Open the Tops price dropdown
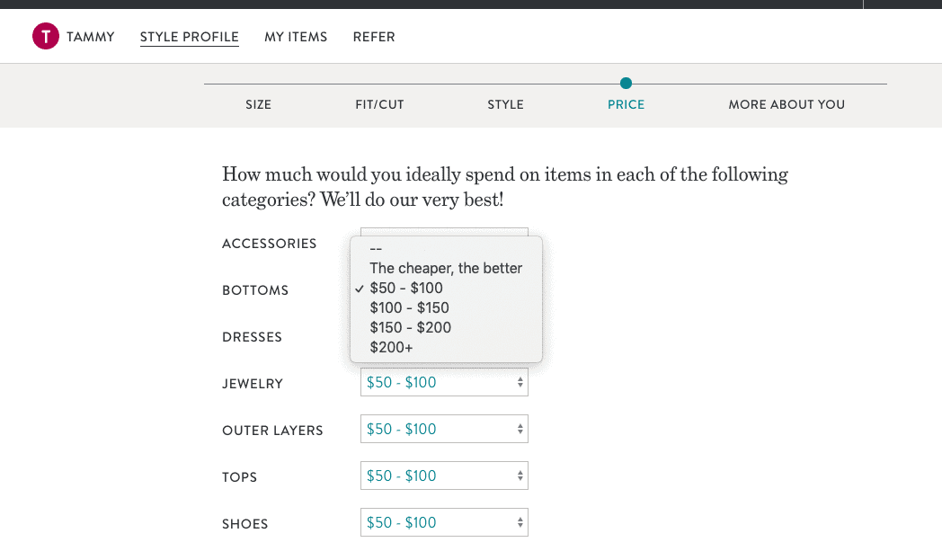The image size is (942, 560). (x=444, y=476)
